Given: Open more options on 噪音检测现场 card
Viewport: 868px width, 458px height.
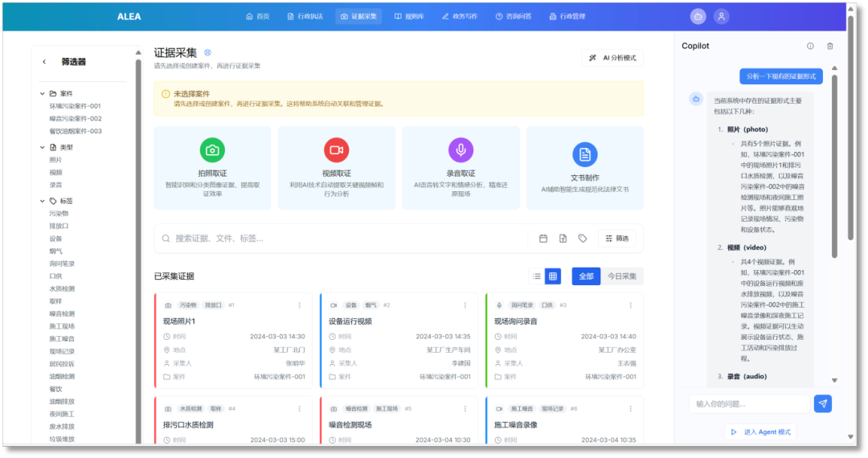Looking at the screenshot, I should click(465, 409).
